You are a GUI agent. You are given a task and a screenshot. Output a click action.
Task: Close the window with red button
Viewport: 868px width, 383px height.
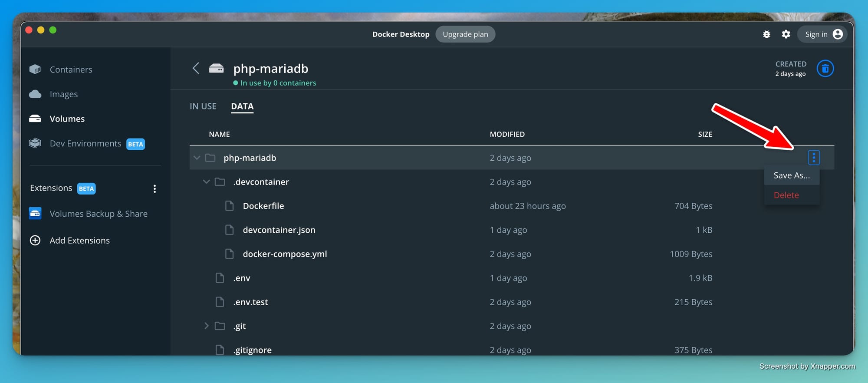pyautogui.click(x=29, y=30)
